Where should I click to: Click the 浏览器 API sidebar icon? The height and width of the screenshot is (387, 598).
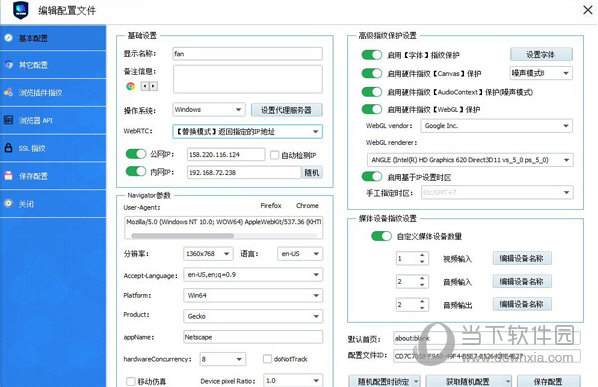coord(8,120)
